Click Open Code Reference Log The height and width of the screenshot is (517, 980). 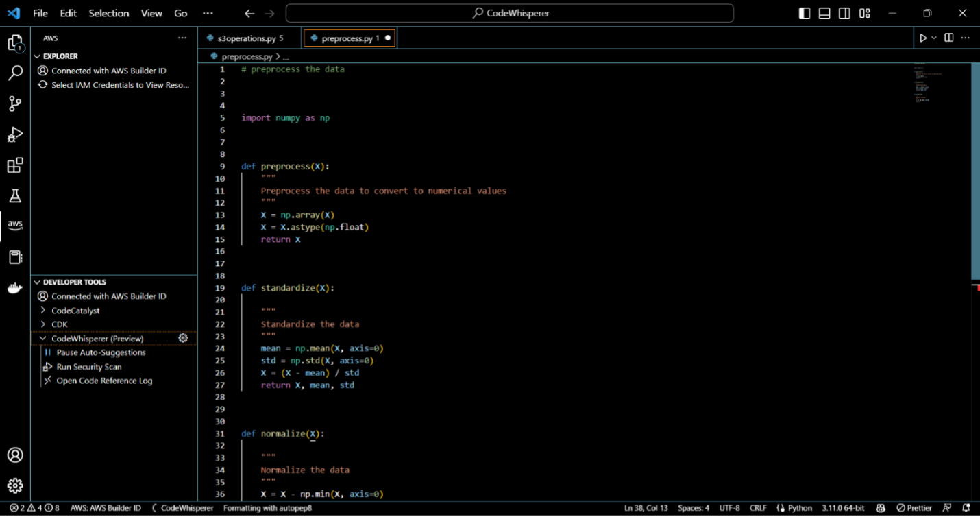pyautogui.click(x=104, y=381)
